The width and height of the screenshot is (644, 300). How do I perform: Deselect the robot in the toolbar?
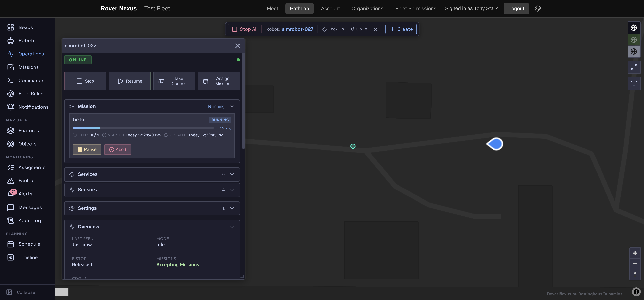point(375,29)
